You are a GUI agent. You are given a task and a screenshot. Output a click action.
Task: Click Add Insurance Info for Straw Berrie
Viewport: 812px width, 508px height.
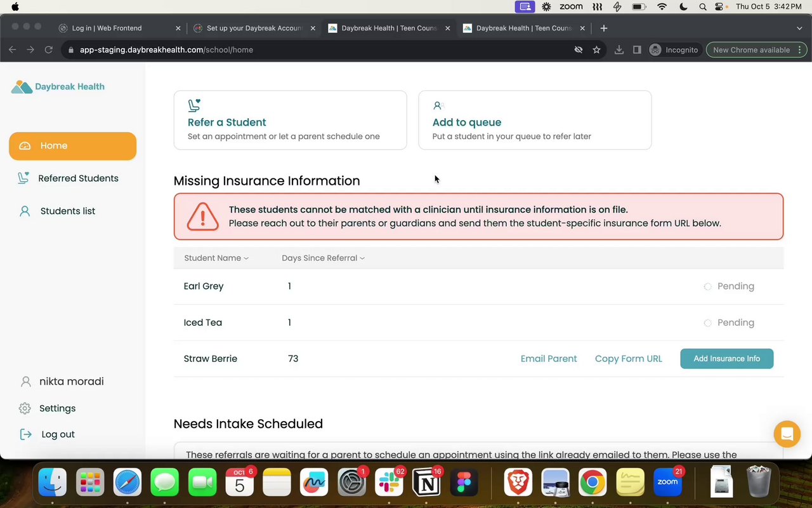726,359
